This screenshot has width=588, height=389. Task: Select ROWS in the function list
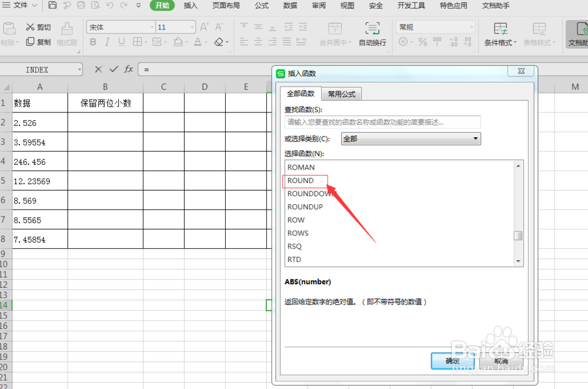click(x=298, y=233)
